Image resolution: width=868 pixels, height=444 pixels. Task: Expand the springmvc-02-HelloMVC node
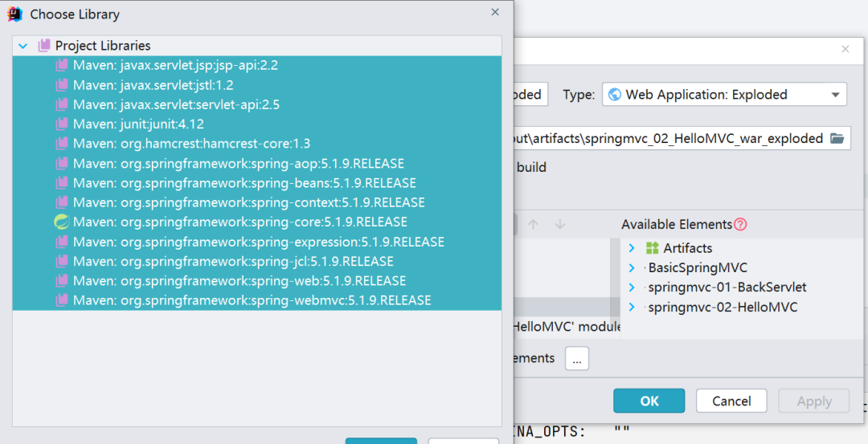click(x=632, y=307)
